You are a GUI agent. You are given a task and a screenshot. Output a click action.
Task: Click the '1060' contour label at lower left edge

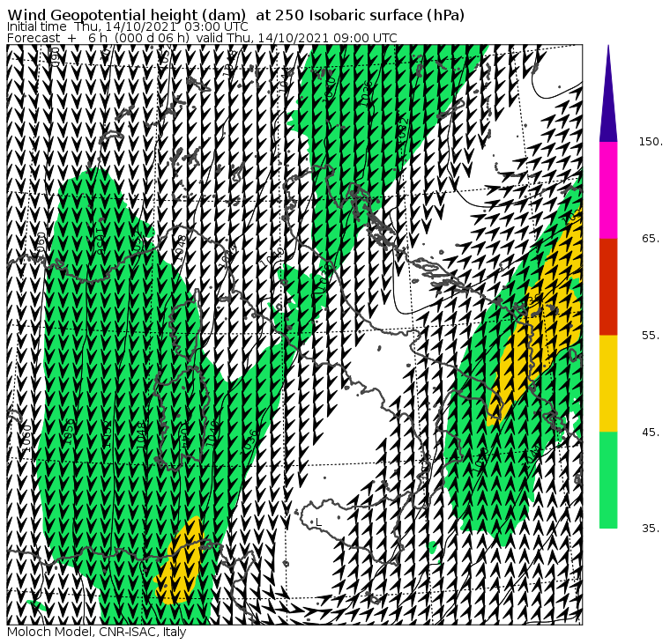click(26, 439)
